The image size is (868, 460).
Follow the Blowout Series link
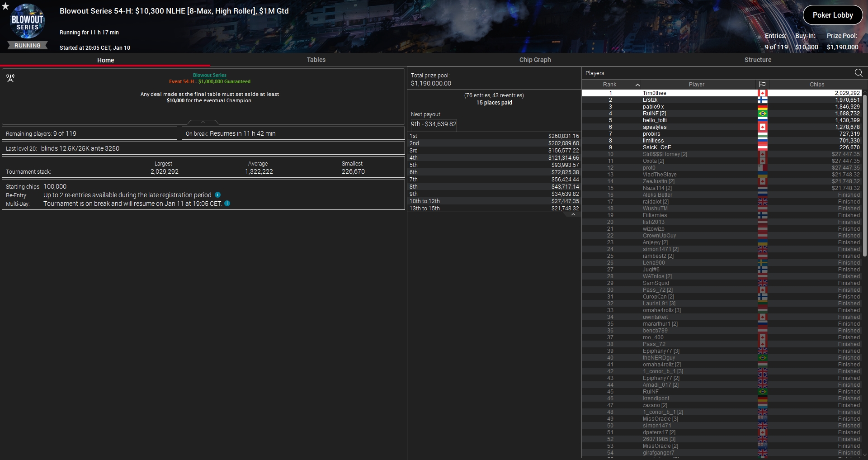point(210,75)
